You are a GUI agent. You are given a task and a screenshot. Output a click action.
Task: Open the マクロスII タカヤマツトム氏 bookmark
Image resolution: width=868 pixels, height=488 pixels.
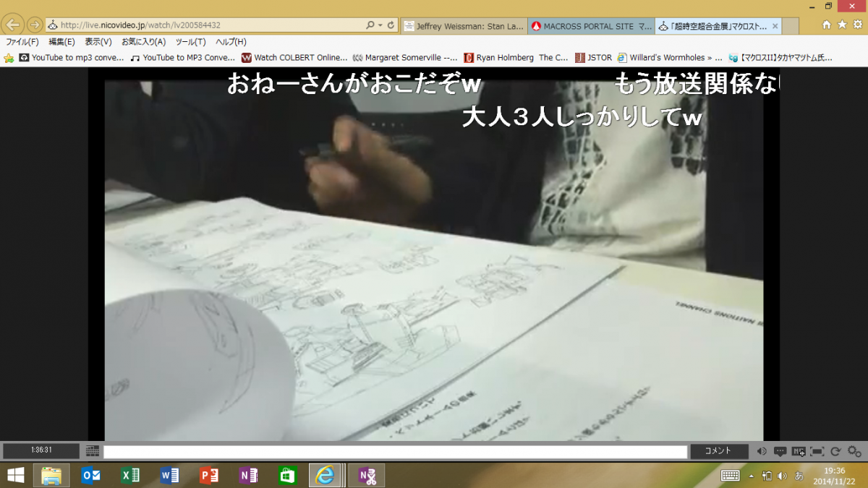[781, 58]
